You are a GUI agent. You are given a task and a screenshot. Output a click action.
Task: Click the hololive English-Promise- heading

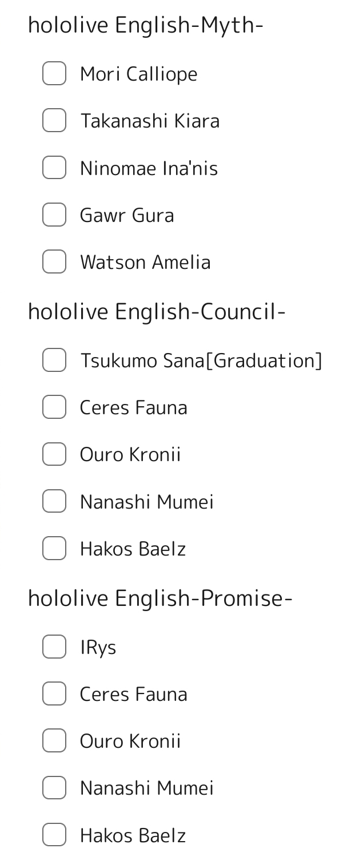point(160,599)
